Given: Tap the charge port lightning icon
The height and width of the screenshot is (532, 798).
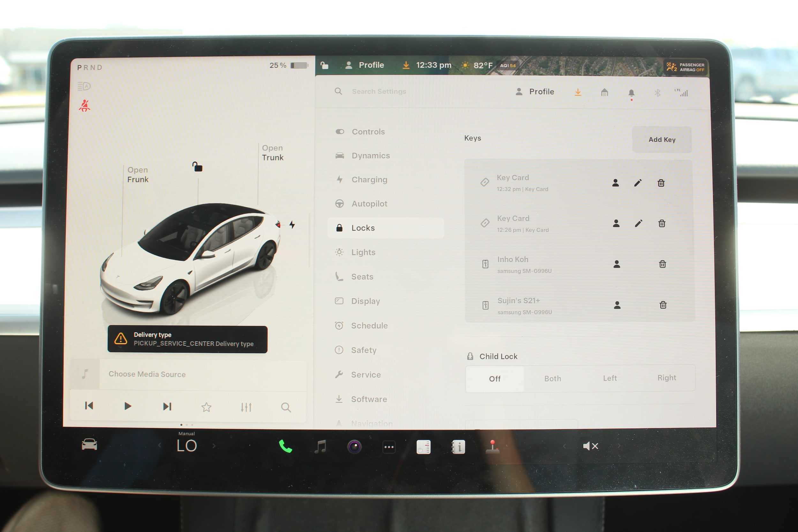Looking at the screenshot, I should click(x=292, y=225).
